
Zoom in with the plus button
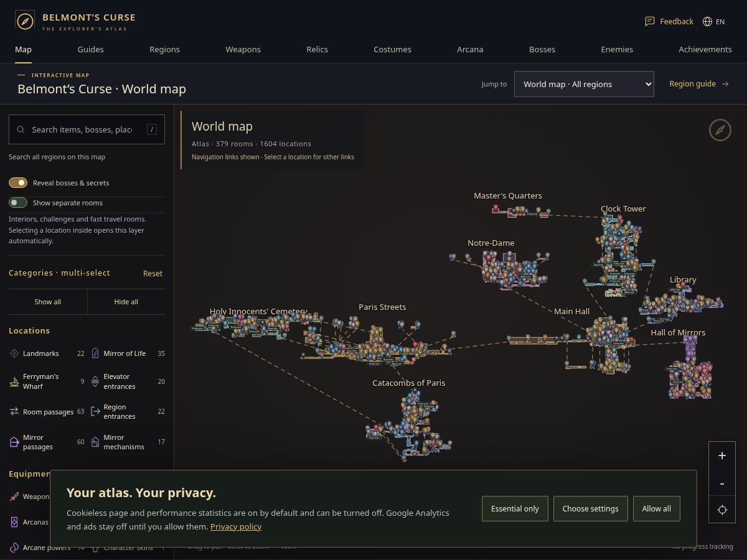(x=722, y=455)
